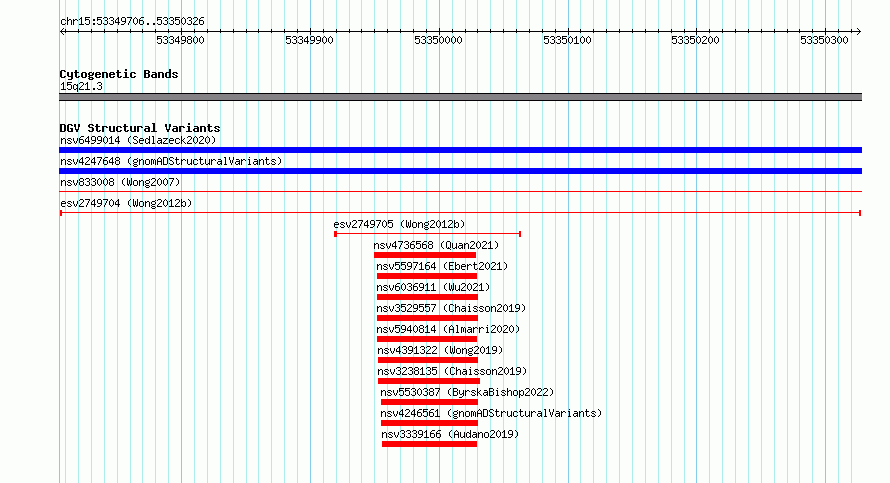Click ruler position 53350200
Screen dimensions: 890x483
point(695,40)
